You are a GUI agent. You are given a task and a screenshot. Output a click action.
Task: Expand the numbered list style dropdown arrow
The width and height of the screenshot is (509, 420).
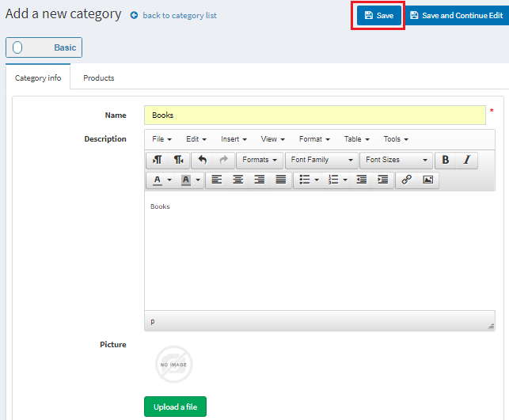(x=345, y=180)
